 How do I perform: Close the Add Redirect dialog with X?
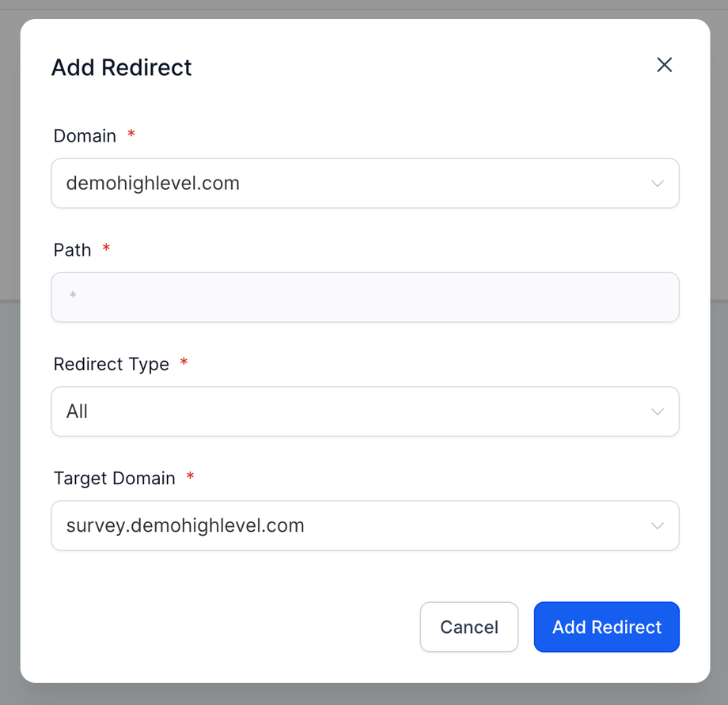pyautogui.click(x=664, y=65)
